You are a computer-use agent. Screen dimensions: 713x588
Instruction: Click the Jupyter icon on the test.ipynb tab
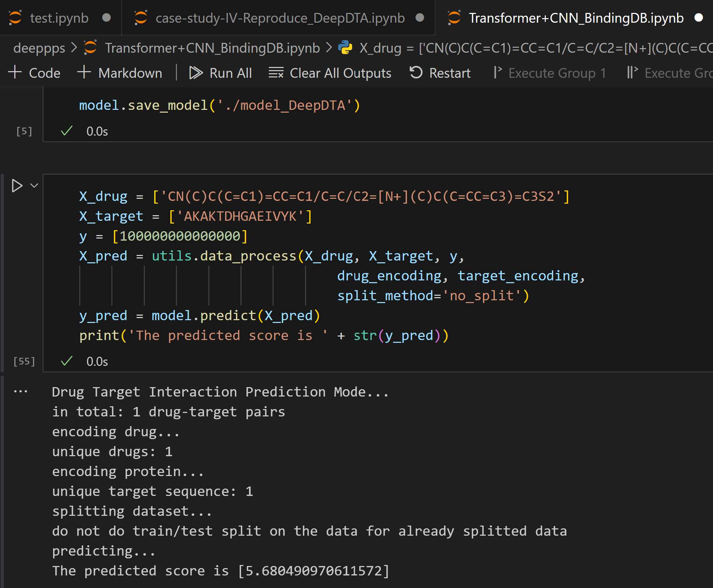pyautogui.click(x=15, y=18)
